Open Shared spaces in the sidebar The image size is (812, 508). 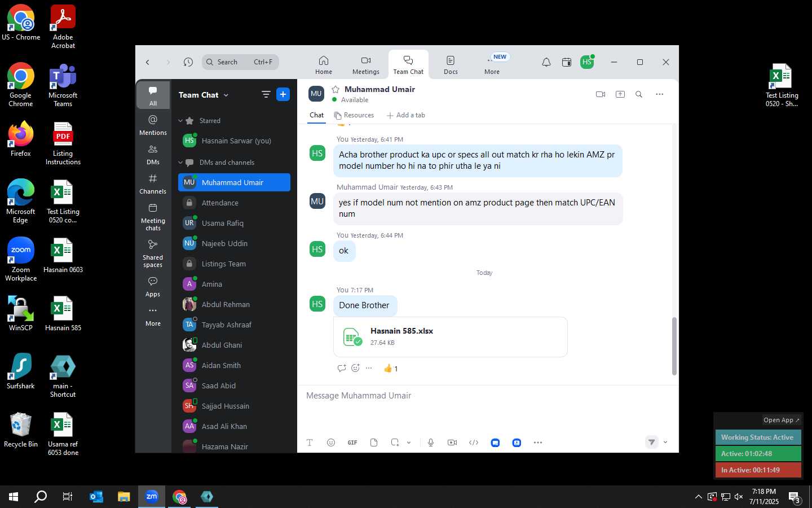(x=153, y=254)
